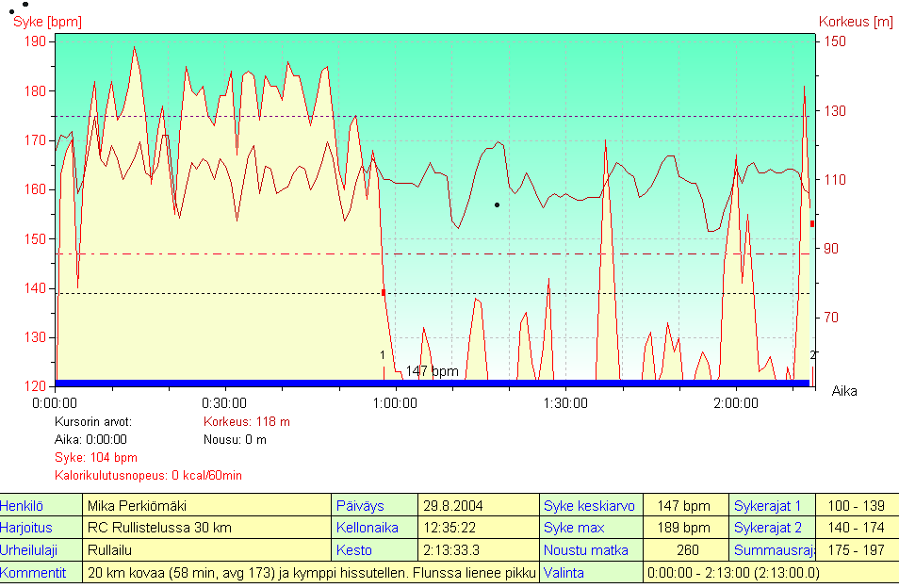This screenshot has height=588, width=899.
Task: Open the Harjoitus field label
Action: [x=26, y=528]
